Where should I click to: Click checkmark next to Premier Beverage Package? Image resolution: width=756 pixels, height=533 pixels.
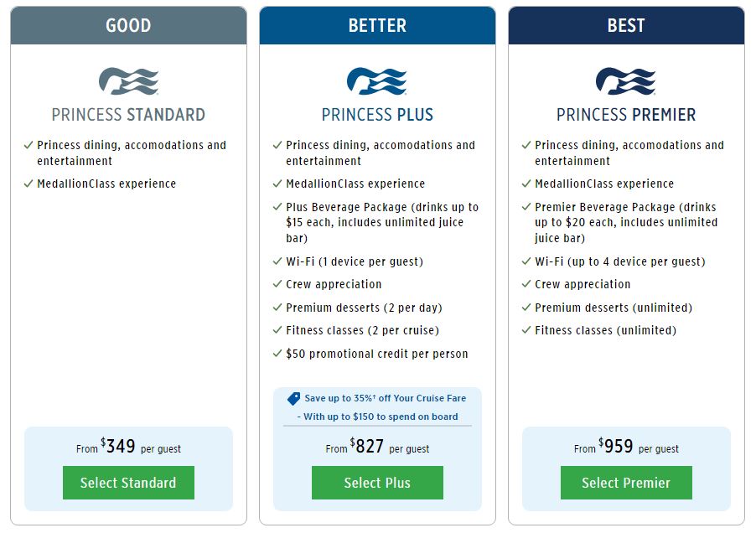point(526,207)
